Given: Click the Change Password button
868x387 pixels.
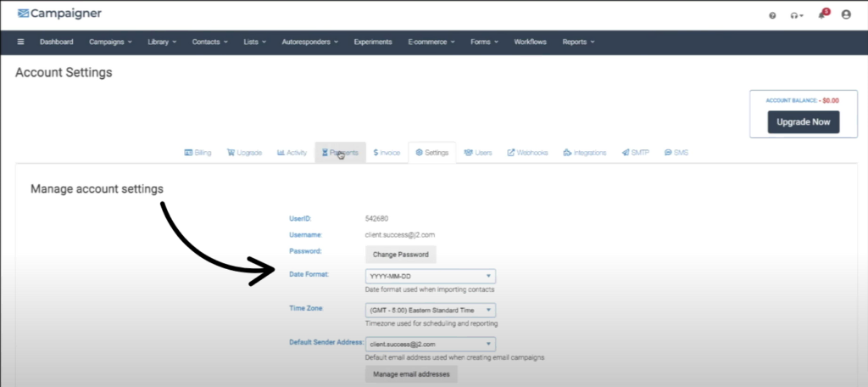Looking at the screenshot, I should tap(400, 254).
